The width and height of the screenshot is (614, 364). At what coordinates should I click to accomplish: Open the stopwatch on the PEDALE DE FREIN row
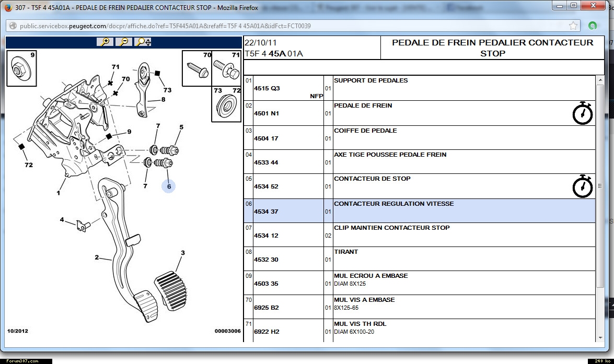582,113
